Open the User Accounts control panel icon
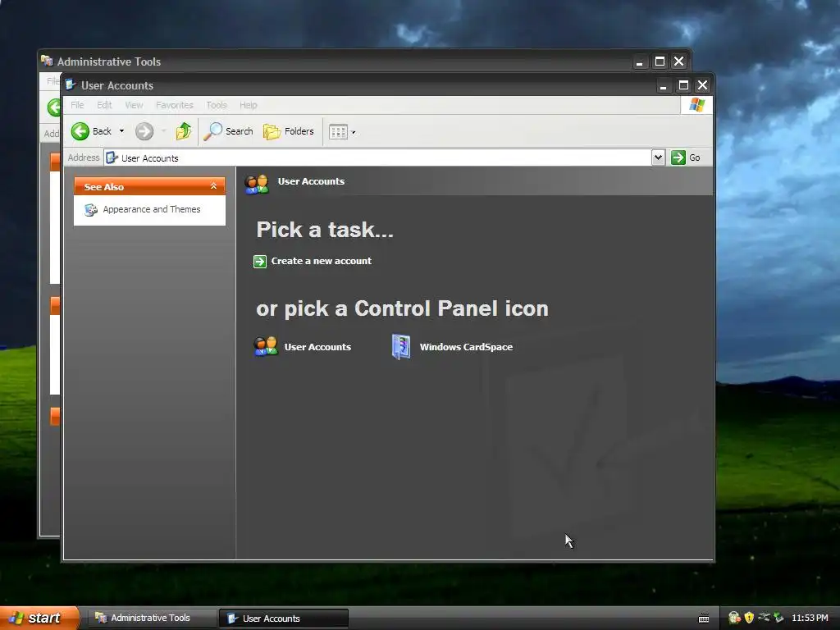 [266, 347]
